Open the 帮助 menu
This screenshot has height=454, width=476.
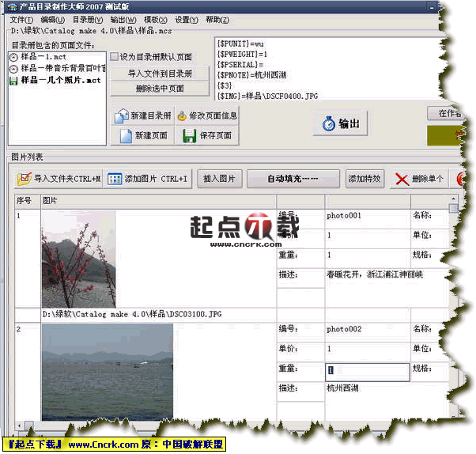pos(217,20)
